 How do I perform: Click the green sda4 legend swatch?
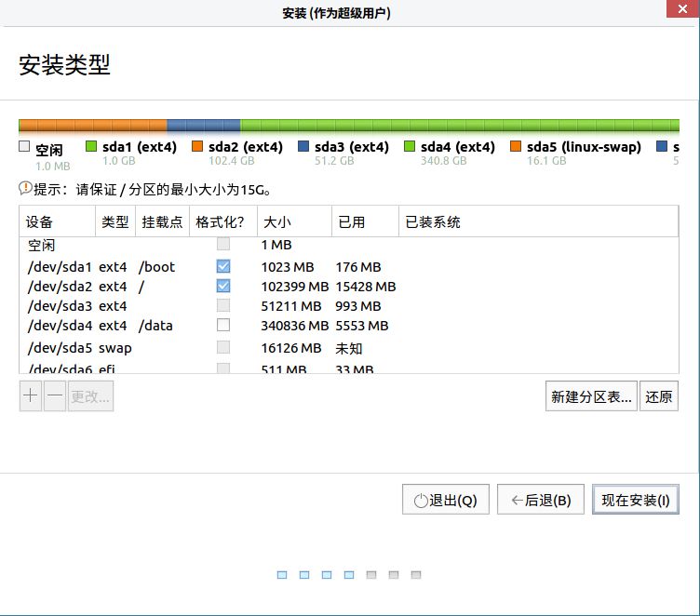(410, 146)
